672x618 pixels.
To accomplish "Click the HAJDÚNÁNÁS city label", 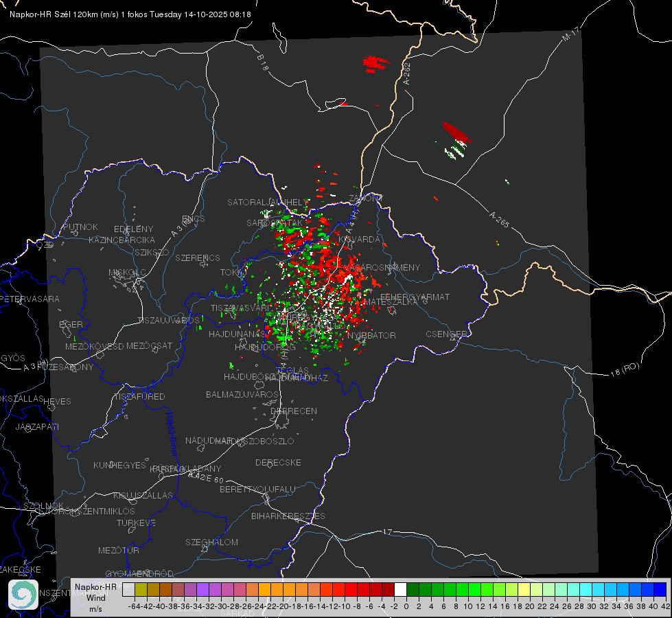I will [x=237, y=334].
